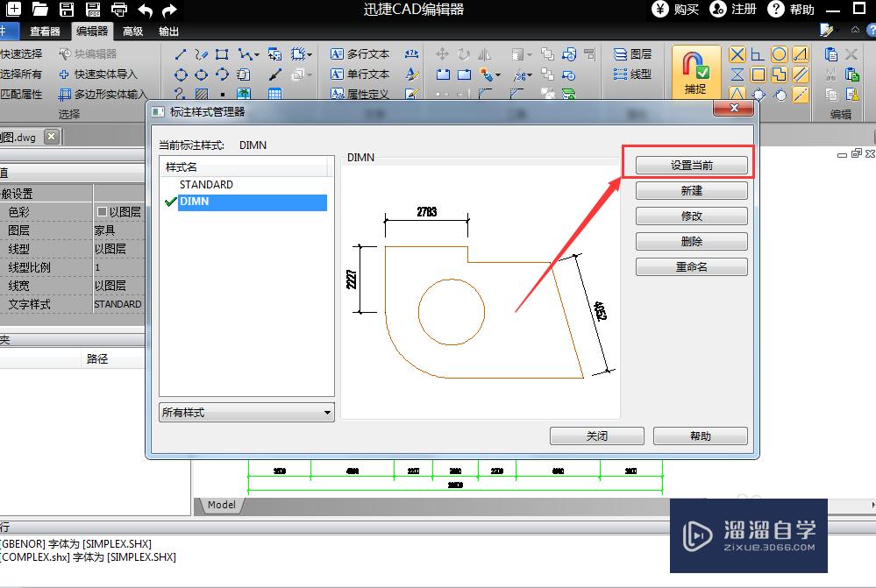The width and height of the screenshot is (876, 588).
Task: Select the Ellipse drawing tool
Action: [201, 74]
